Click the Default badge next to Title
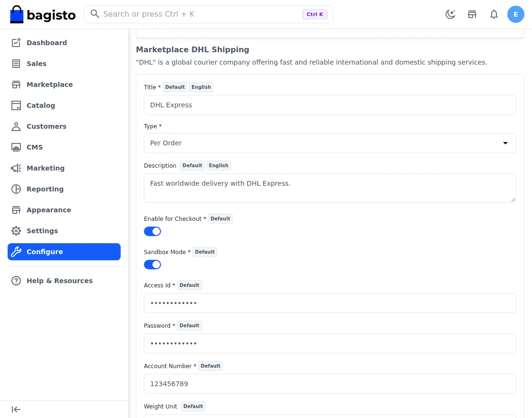The width and height of the screenshot is (532, 418). tap(175, 87)
